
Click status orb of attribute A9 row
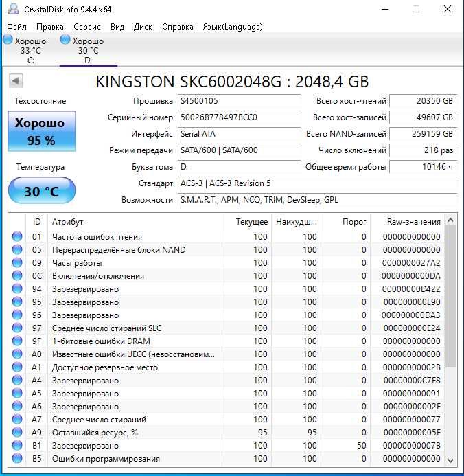click(x=17, y=432)
